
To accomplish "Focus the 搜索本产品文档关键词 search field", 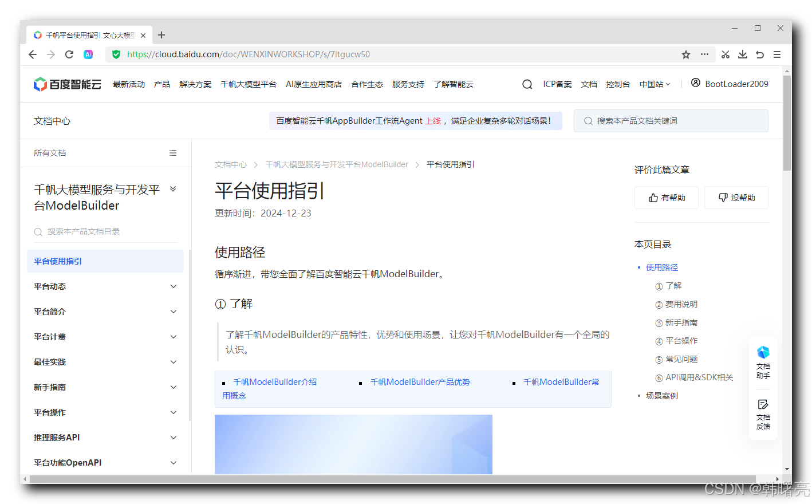I will point(671,121).
